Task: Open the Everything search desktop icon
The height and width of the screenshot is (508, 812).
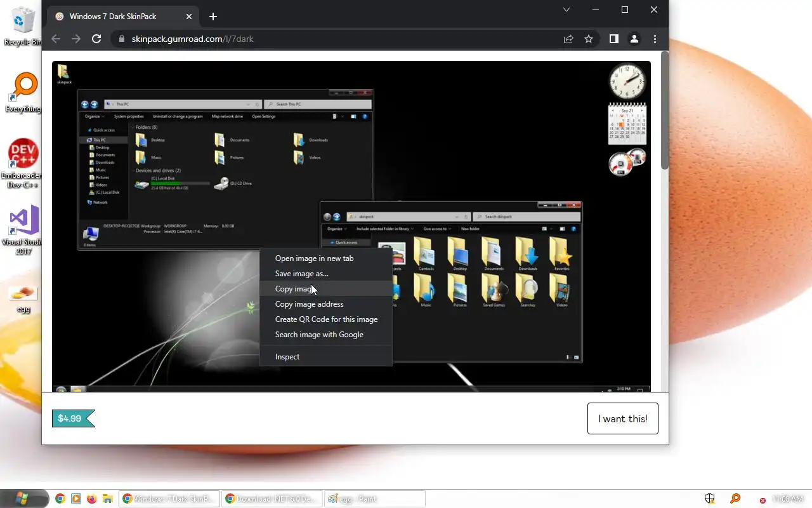Action: (x=23, y=93)
